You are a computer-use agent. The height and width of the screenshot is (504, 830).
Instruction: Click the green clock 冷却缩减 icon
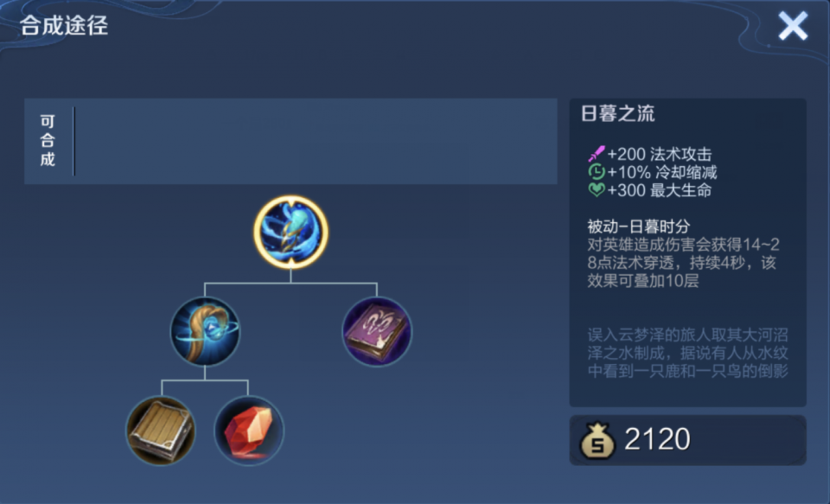(x=596, y=172)
